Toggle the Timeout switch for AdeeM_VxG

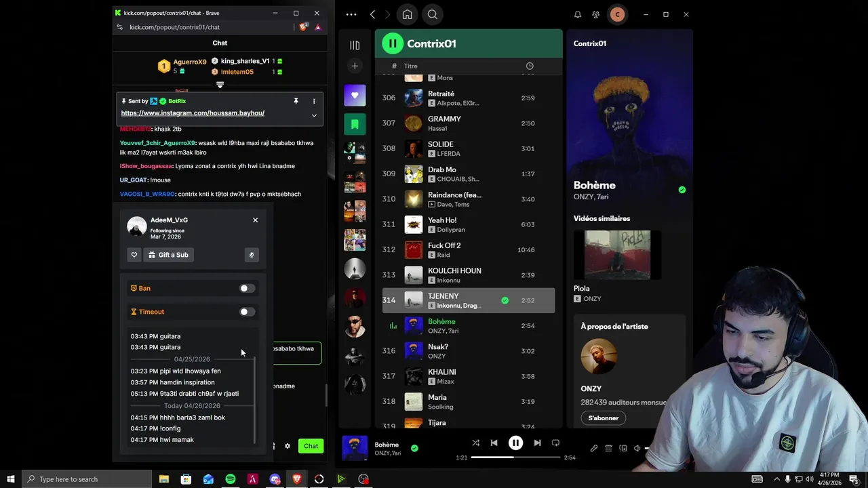tap(247, 312)
